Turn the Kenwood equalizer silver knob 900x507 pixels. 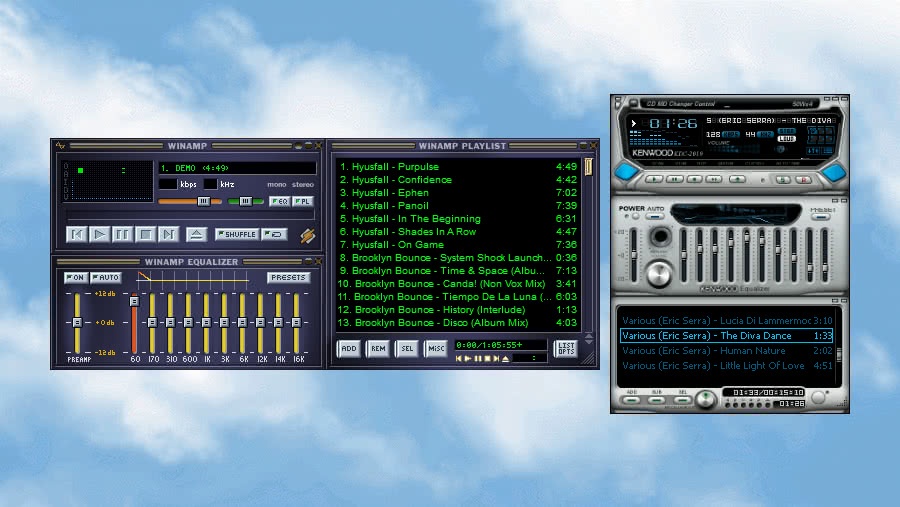tap(660, 274)
